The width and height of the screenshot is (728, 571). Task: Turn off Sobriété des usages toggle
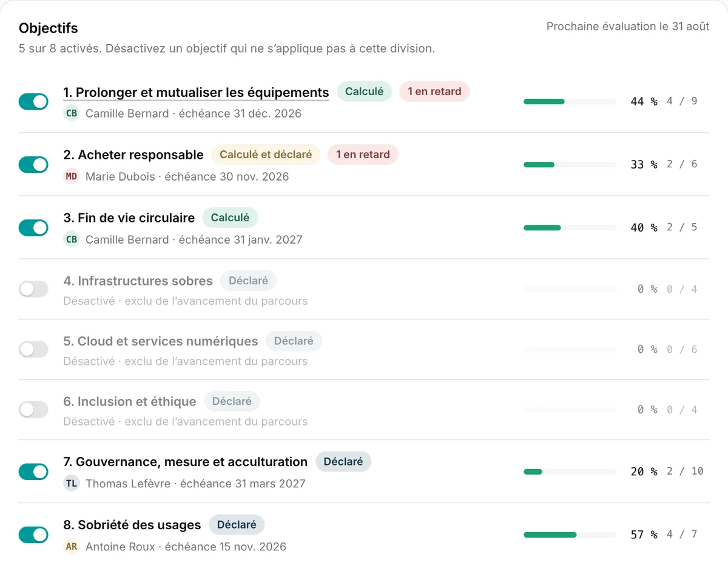pyautogui.click(x=33, y=535)
